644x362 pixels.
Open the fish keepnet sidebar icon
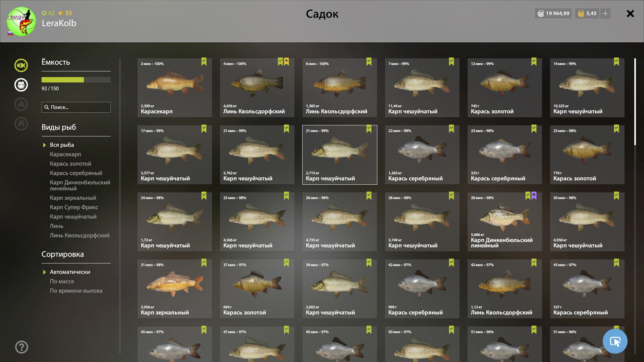coord(21,65)
